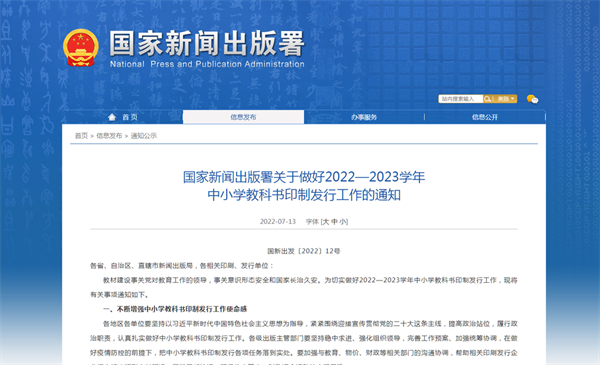Set font size to 大 (large)
This screenshot has height=365, width=600.
coord(326,222)
